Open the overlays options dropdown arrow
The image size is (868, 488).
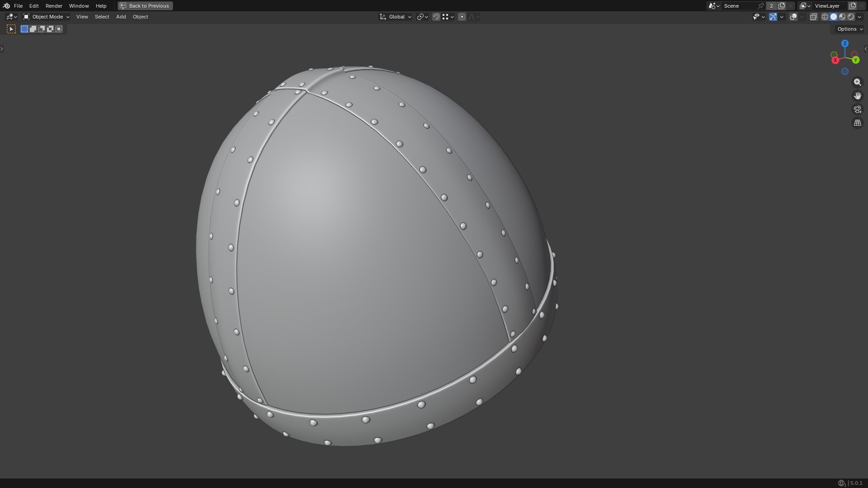point(802,17)
